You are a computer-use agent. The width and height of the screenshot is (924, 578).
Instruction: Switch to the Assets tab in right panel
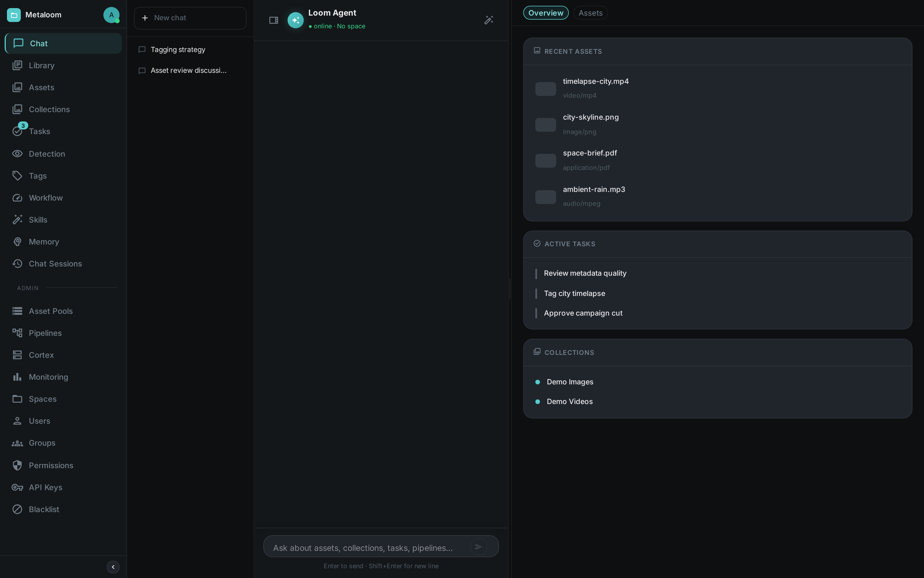click(x=590, y=13)
